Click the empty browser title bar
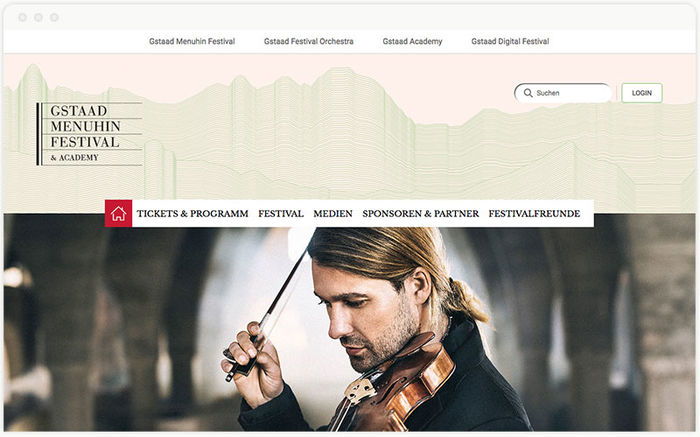The height and width of the screenshot is (437, 700). tap(350, 17)
